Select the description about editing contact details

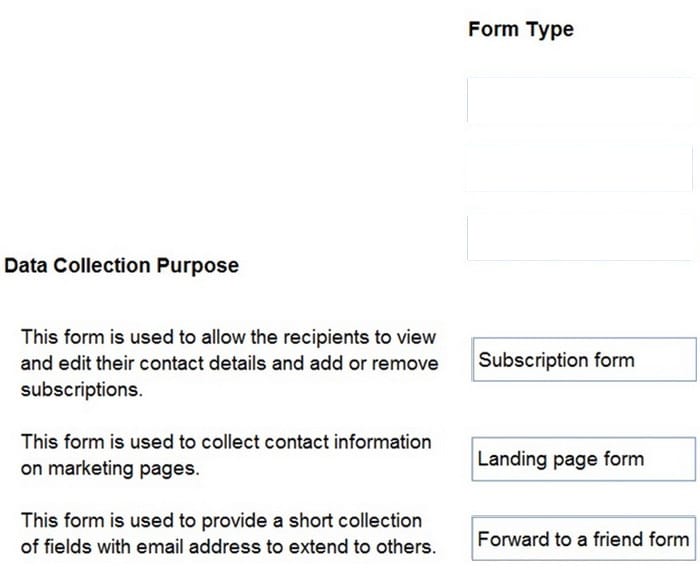pyautogui.click(x=229, y=363)
